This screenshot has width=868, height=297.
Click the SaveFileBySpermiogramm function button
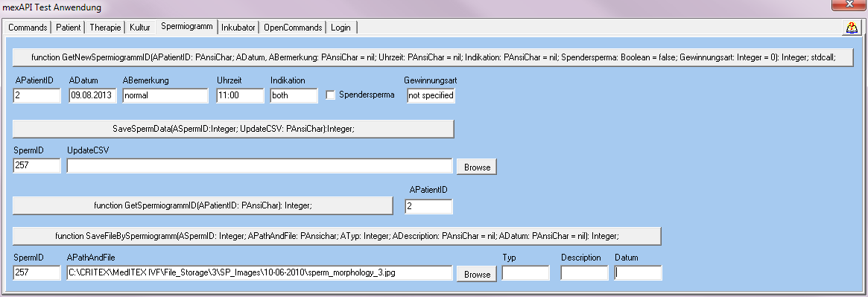tap(337, 236)
